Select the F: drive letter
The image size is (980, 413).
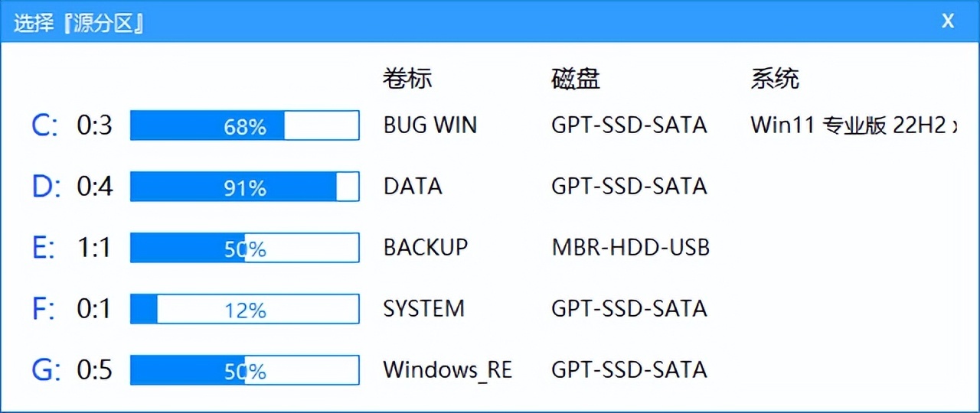tap(44, 309)
